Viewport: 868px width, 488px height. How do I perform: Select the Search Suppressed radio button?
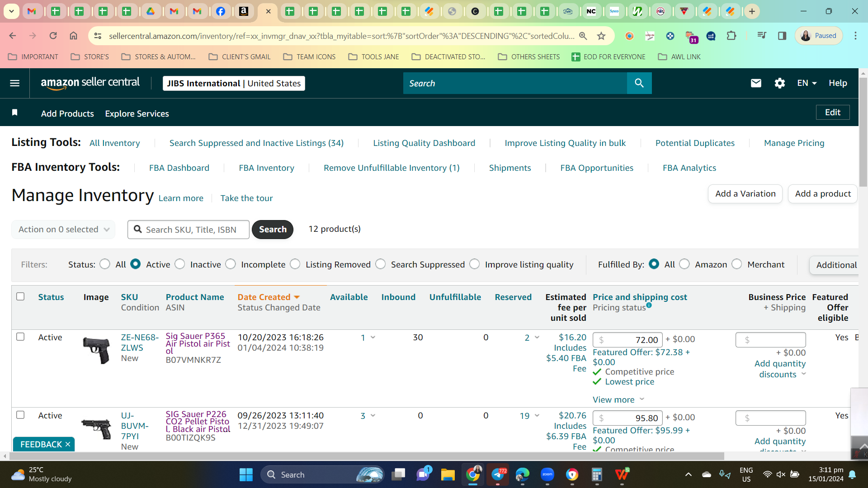(381, 264)
